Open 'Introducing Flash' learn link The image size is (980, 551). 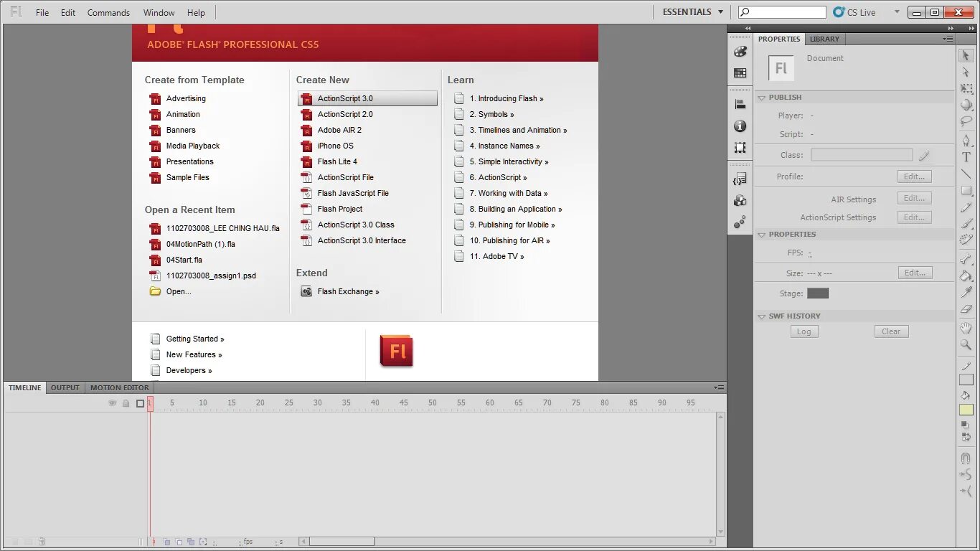(x=507, y=99)
